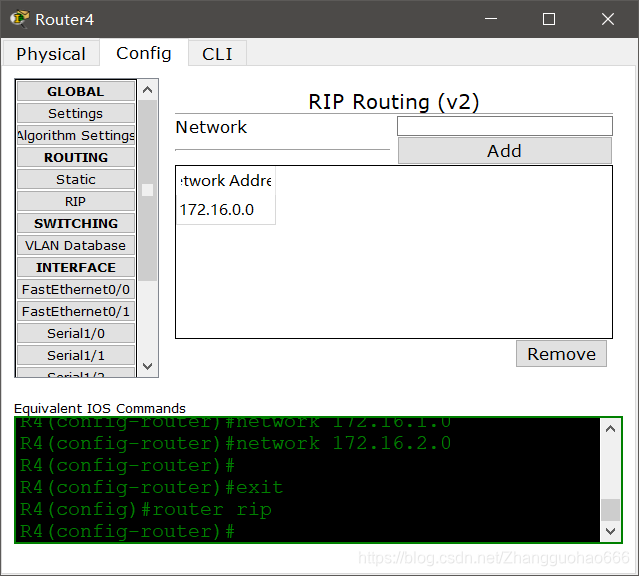Open RIP routing configuration
Image resolution: width=639 pixels, height=576 pixels.
pos(76,201)
